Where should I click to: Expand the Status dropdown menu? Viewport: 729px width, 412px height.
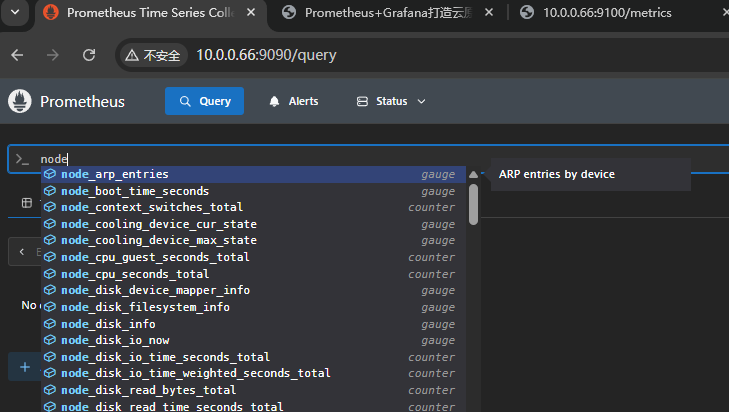[x=391, y=101]
